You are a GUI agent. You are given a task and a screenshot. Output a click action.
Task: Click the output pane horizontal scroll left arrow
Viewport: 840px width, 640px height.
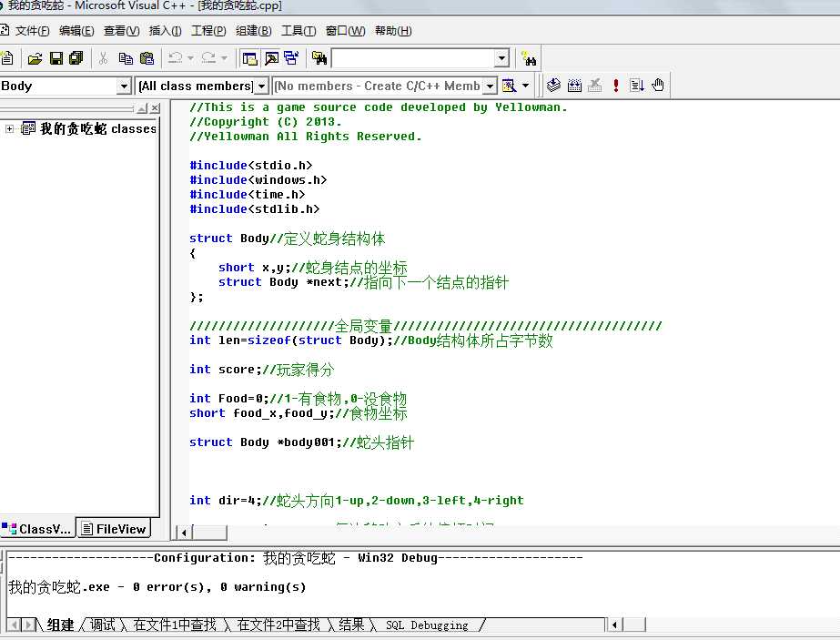point(614,625)
